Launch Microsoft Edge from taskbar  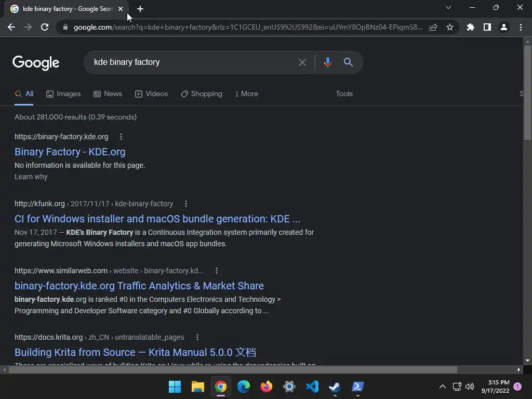pyautogui.click(x=244, y=387)
